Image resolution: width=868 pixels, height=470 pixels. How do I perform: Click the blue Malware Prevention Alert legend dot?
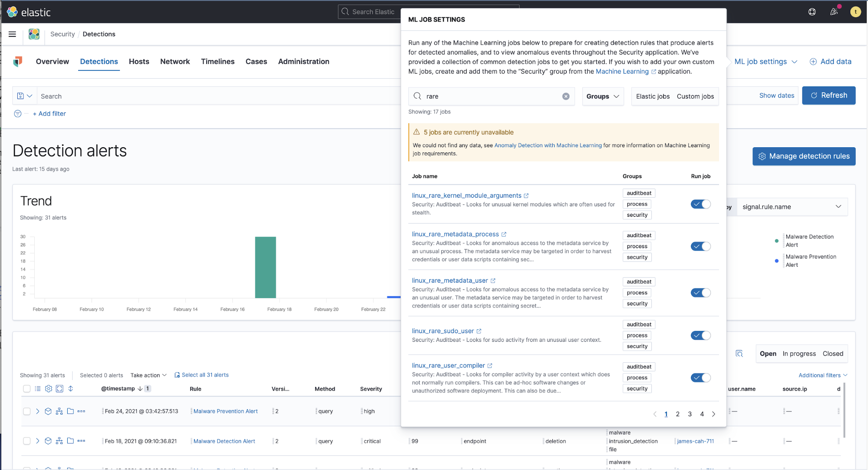click(x=776, y=261)
